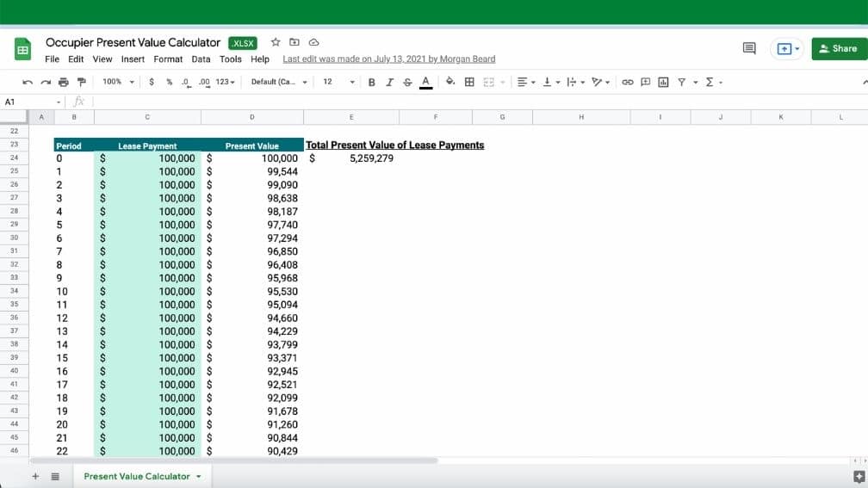Rename the Occupier Present Value Calculator title
The width and height of the screenshot is (868, 488).
click(133, 43)
